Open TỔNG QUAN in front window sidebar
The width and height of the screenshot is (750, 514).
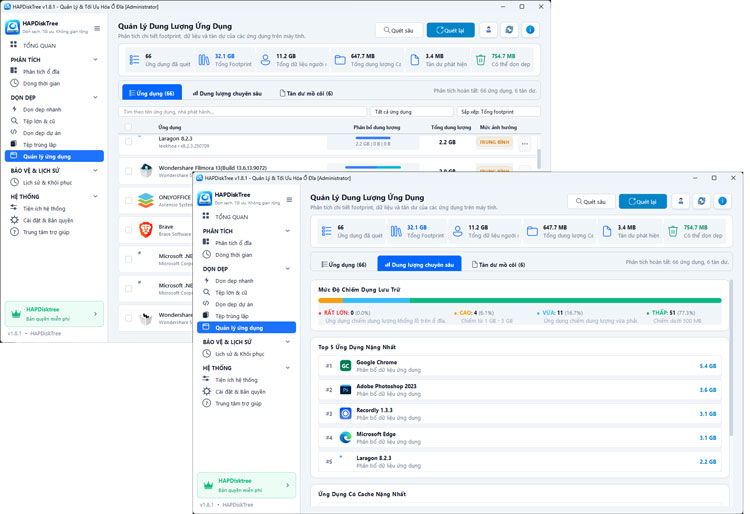pyautogui.click(x=232, y=217)
